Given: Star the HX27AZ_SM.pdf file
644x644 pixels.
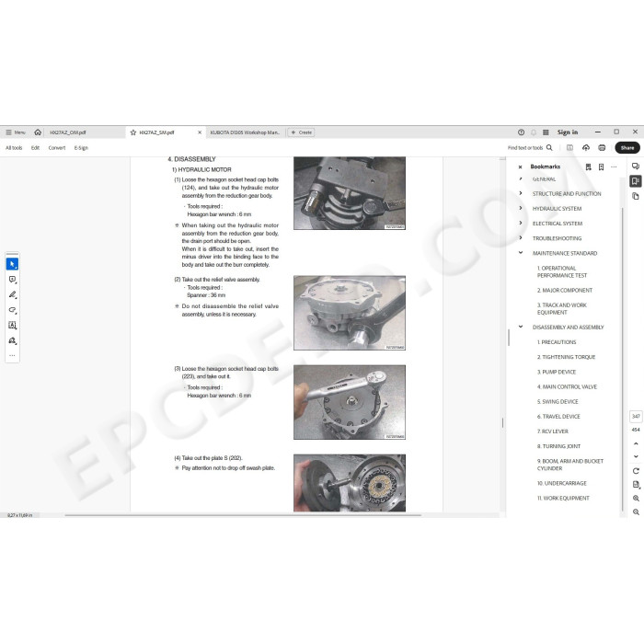Looking at the screenshot, I should point(133,132).
